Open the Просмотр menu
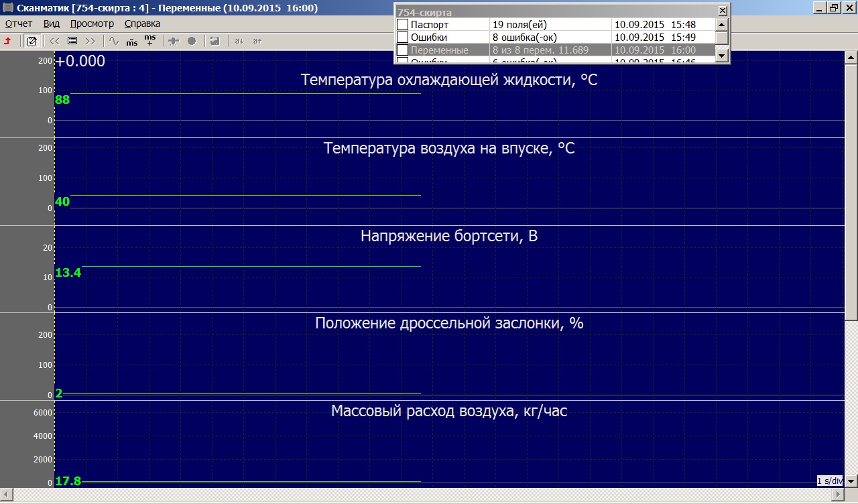 [x=92, y=23]
